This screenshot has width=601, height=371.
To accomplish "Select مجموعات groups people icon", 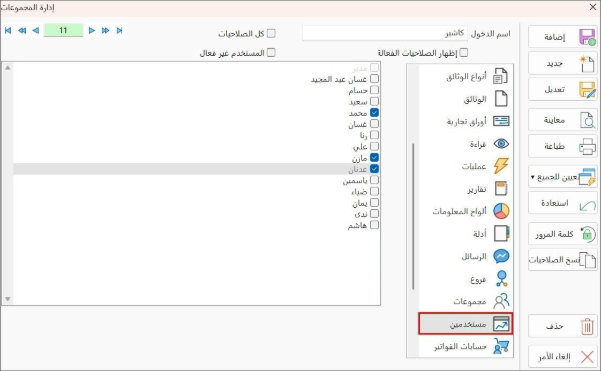I will (501, 301).
